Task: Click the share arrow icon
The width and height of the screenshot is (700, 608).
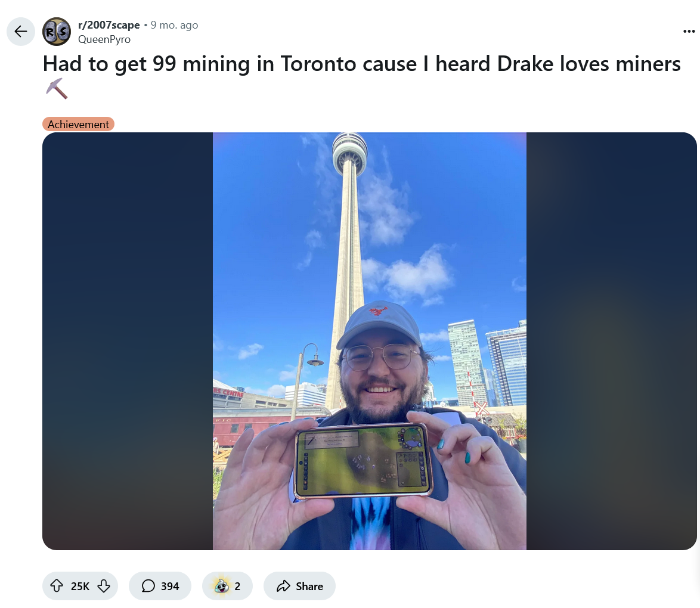Action: (x=283, y=586)
